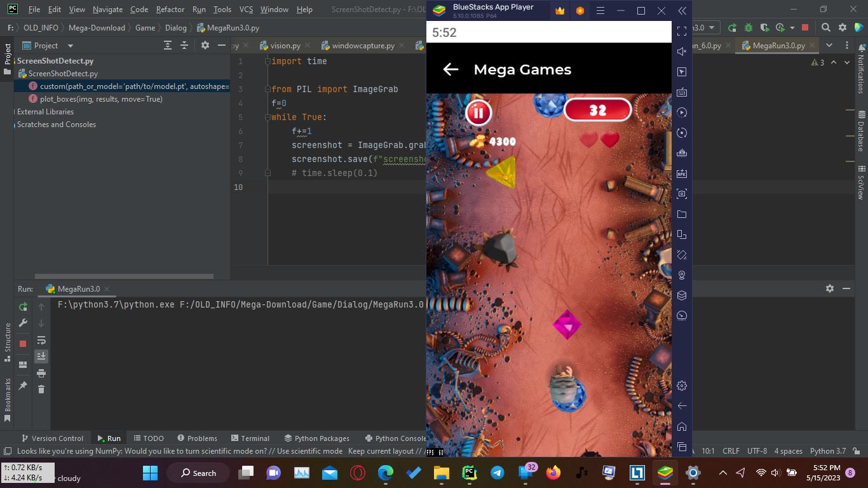Select ScreenShotDetect.py in Project tree
The height and width of the screenshot is (488, 868).
coord(63,74)
